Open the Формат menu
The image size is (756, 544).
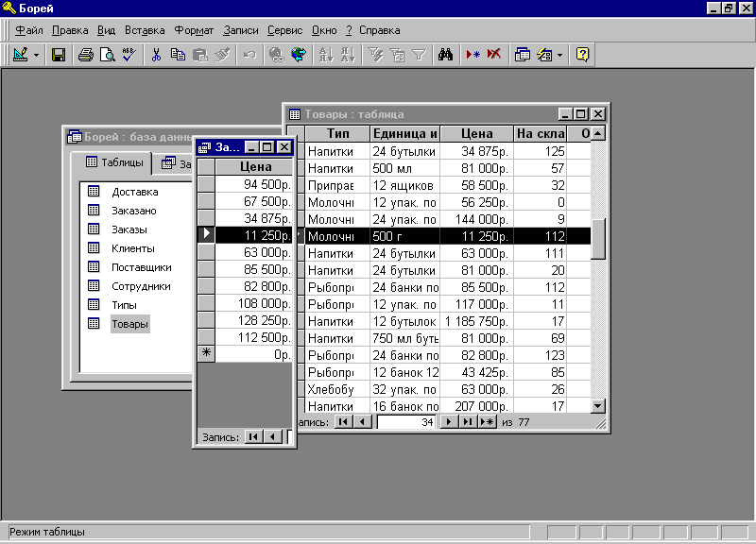194,30
